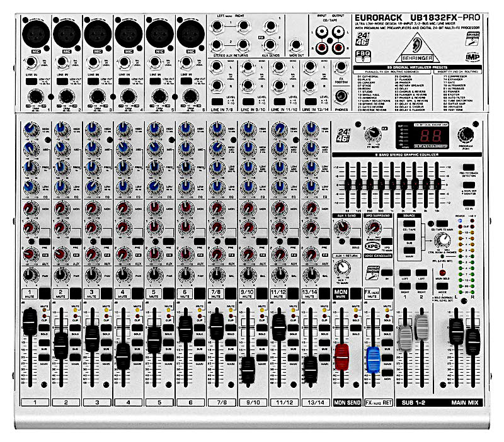Select the MON OUT jack
This screenshot has height=442, width=504.
pos(295,45)
